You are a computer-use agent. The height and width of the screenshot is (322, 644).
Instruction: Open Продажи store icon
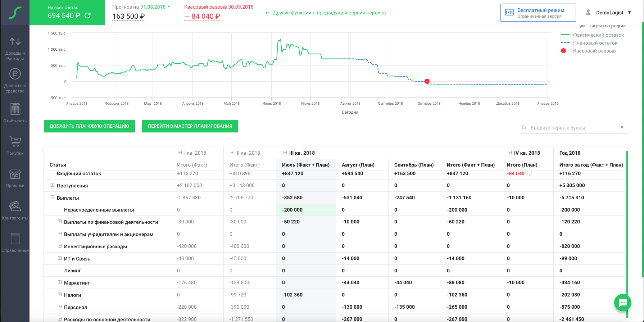pyautogui.click(x=15, y=178)
